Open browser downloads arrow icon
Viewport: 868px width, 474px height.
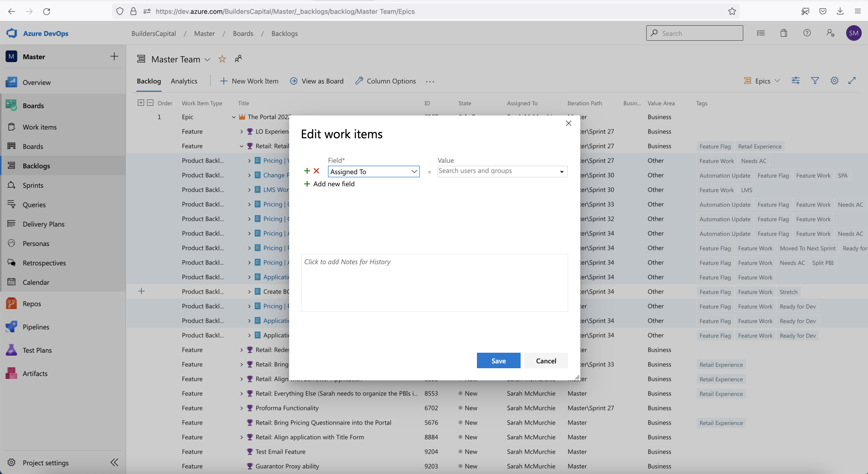tap(840, 11)
